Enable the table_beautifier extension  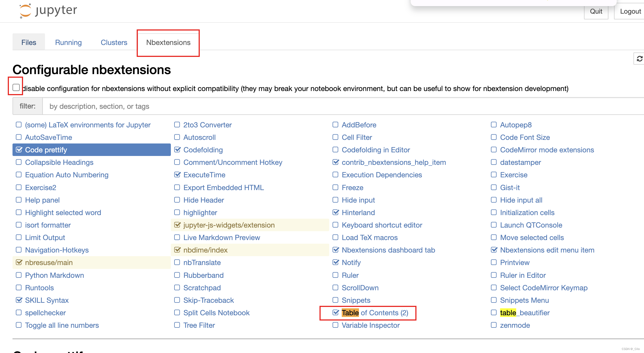pos(493,312)
